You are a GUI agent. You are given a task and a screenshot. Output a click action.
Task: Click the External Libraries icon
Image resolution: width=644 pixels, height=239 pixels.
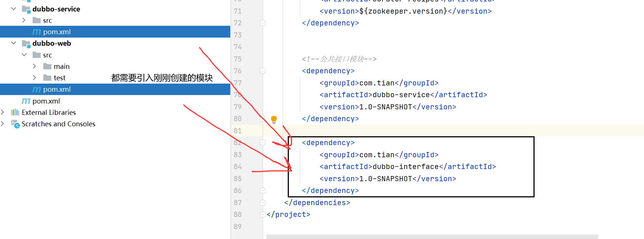[x=15, y=112]
